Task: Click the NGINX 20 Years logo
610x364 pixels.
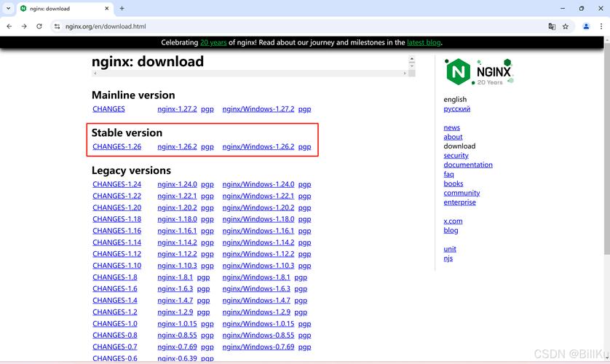Action: pos(479,72)
